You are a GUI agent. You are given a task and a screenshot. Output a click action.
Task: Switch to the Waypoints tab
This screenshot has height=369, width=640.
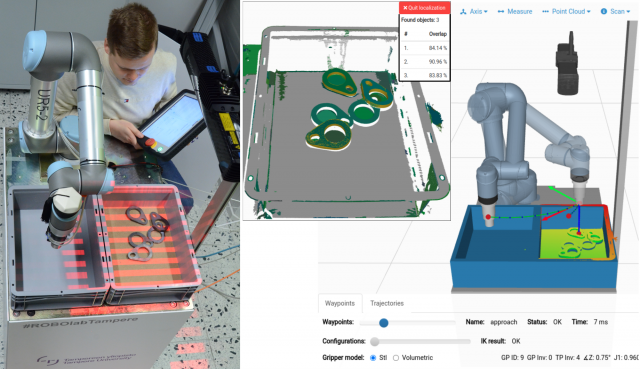coord(340,303)
